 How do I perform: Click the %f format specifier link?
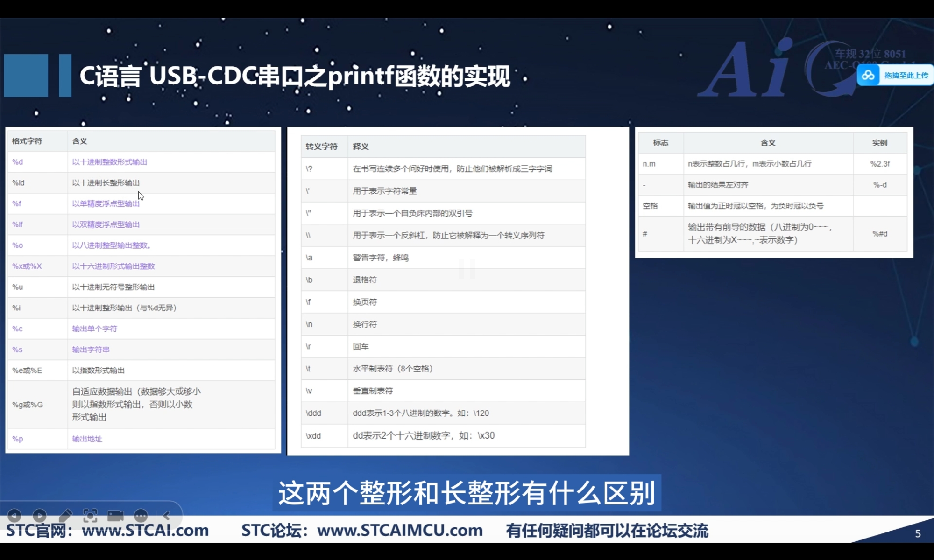click(x=17, y=203)
